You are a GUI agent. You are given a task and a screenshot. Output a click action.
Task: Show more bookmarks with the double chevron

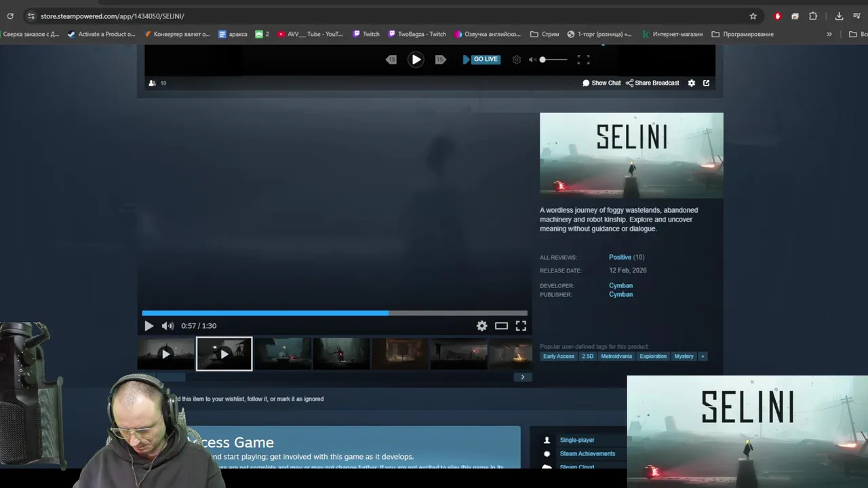(829, 34)
